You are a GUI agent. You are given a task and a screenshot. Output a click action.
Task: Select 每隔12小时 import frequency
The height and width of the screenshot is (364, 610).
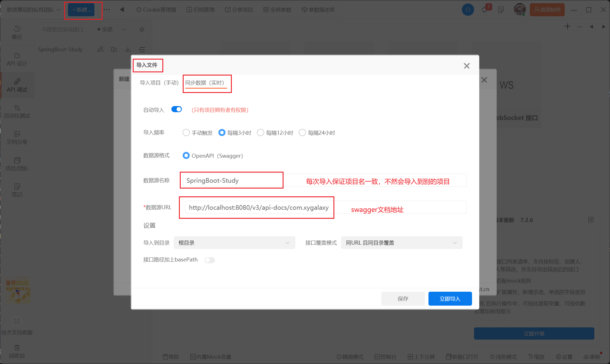pos(261,133)
